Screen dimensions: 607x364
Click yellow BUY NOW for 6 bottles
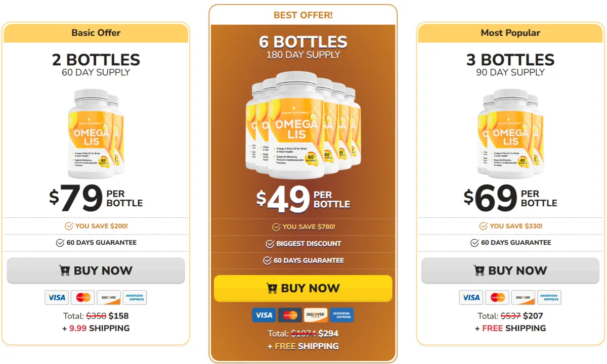[303, 288]
